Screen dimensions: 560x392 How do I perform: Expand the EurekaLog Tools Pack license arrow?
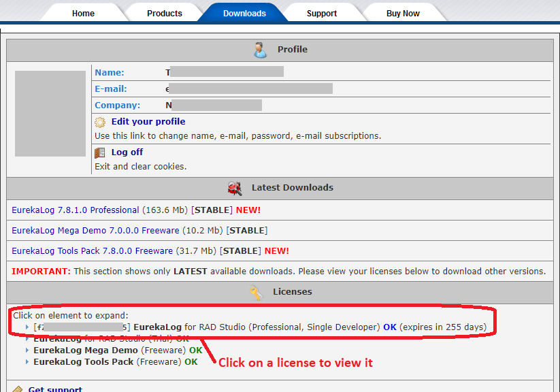click(27, 361)
